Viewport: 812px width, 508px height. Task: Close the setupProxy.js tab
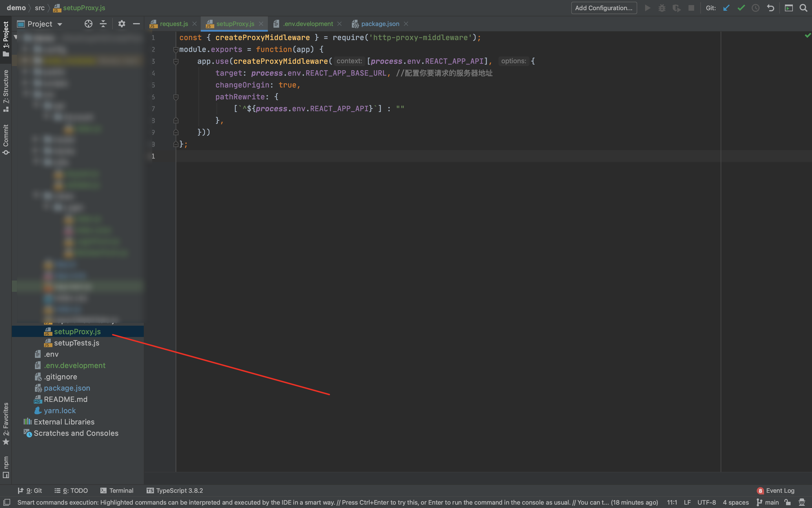click(261, 24)
